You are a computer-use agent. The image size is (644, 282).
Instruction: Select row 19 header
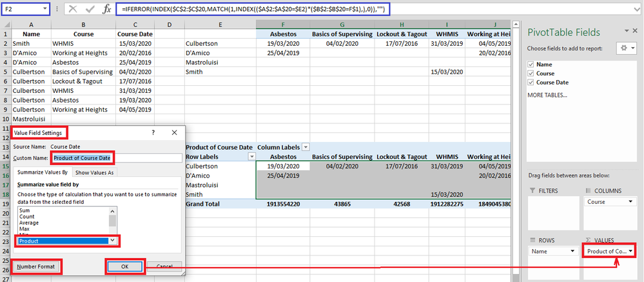(x=6, y=204)
